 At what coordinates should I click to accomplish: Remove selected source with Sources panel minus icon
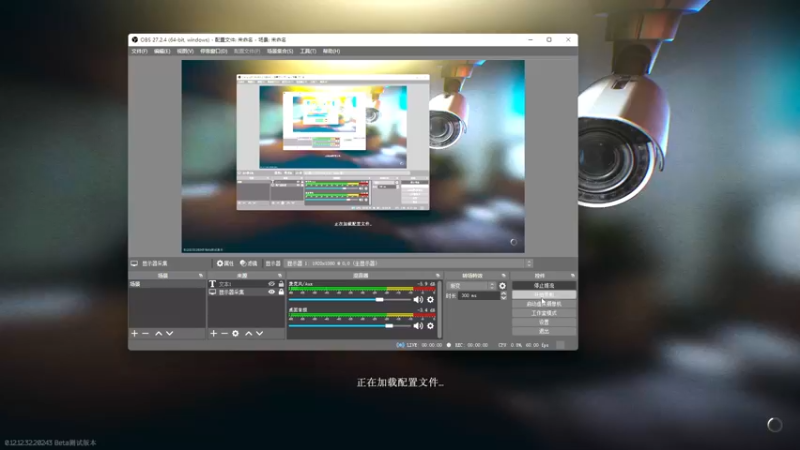click(224, 333)
